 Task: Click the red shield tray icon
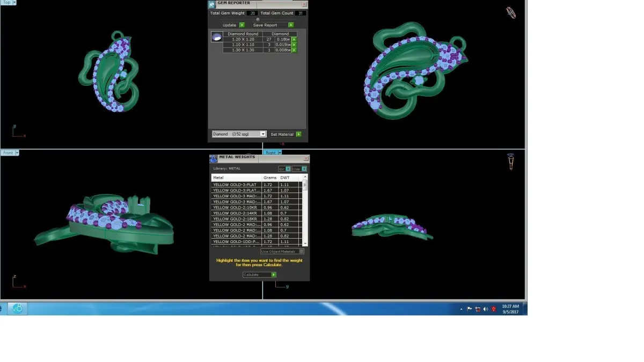coord(494,309)
